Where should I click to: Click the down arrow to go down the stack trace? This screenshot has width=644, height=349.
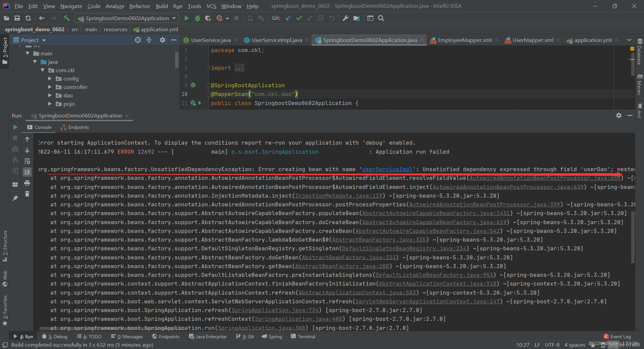click(x=27, y=150)
